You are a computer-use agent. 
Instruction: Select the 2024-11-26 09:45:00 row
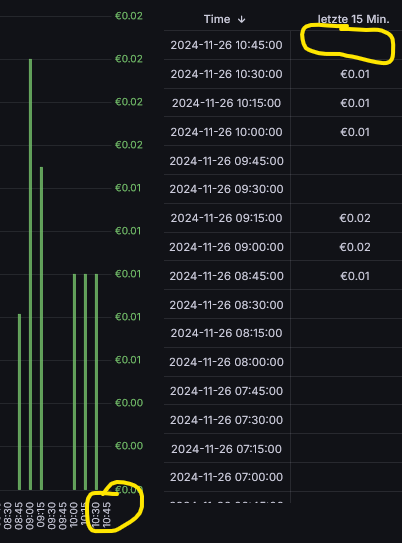click(x=283, y=161)
